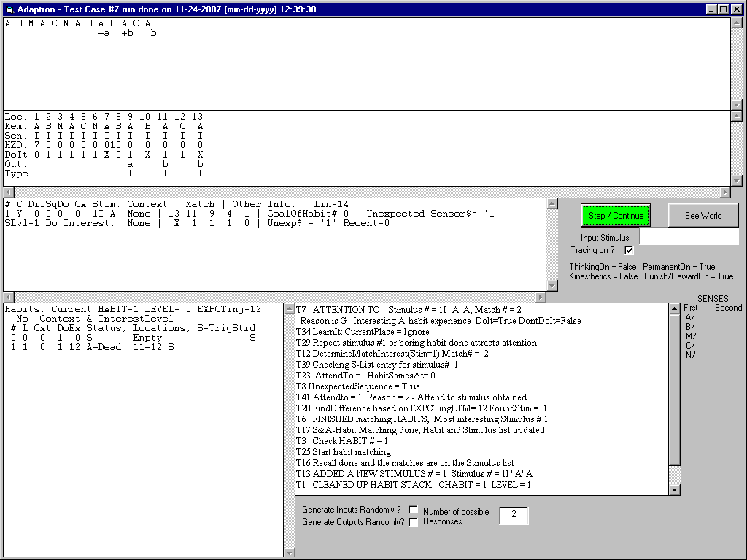Viewport: 747px width, 560px height.
Task: Click up arrow of stimulus list scrollbar
Action: click(551, 203)
